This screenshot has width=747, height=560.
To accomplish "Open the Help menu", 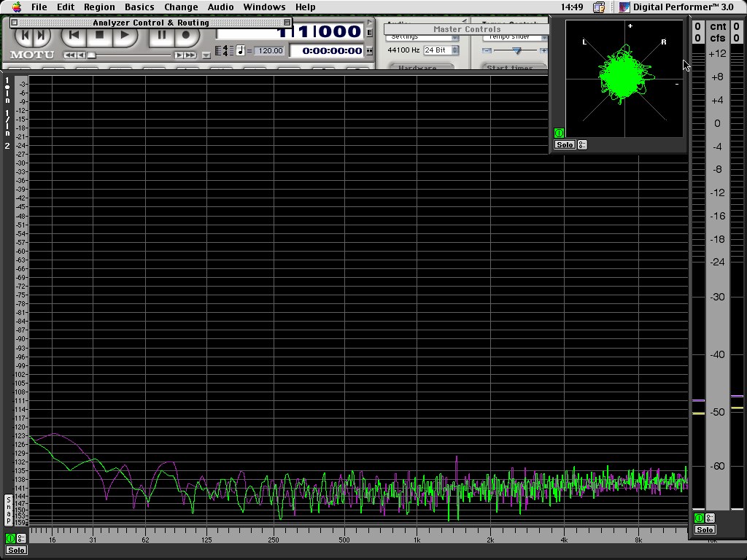I will click(305, 7).
